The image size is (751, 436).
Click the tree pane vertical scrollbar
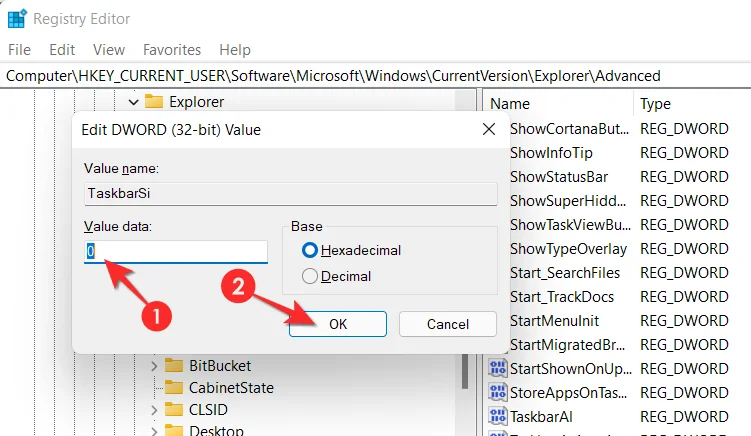(465, 371)
